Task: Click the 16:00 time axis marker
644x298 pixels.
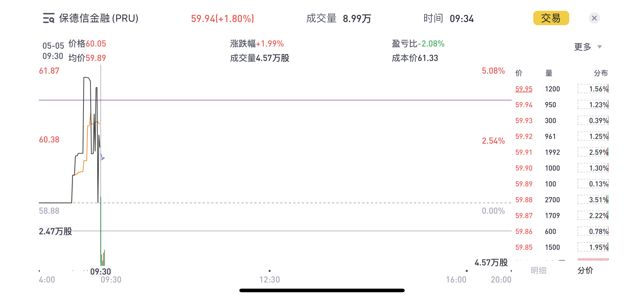Action: pyautogui.click(x=456, y=279)
